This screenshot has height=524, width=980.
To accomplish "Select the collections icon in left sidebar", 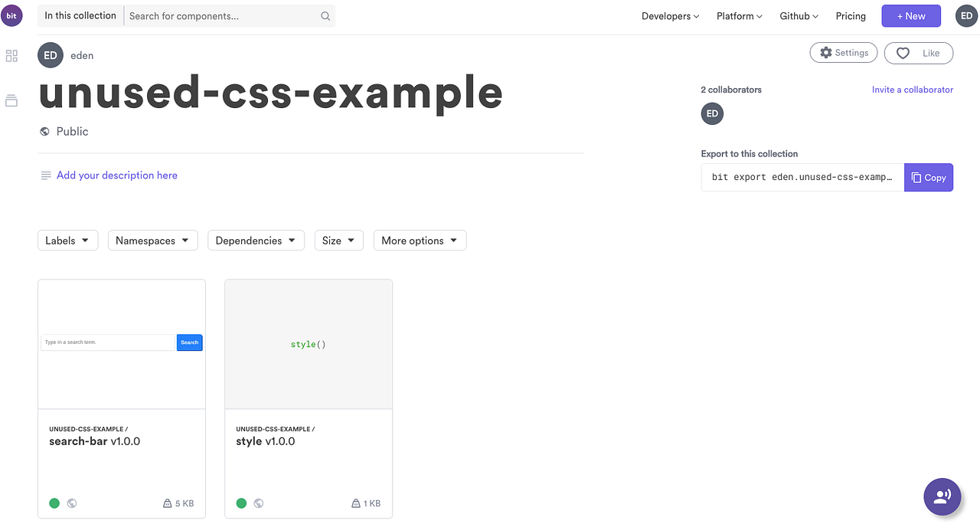I will point(11,100).
